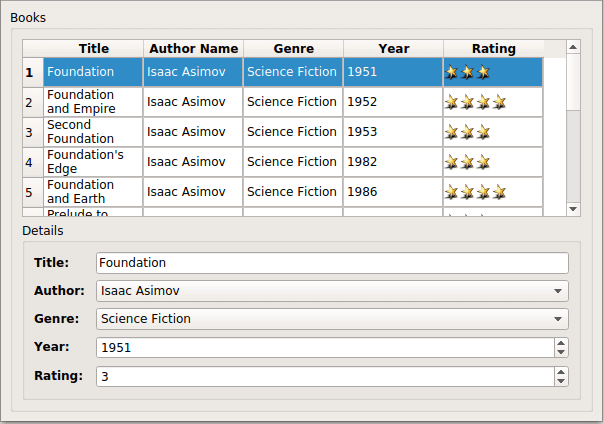
Task: Click the star rating for Foundation and Earth
Action: [x=476, y=192]
